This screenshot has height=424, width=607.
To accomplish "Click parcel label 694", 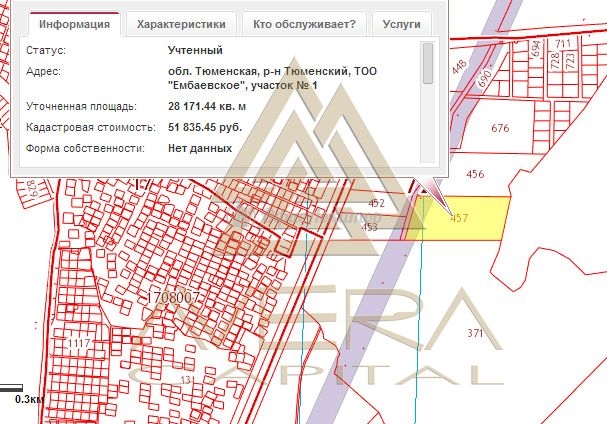I will click(x=536, y=49).
